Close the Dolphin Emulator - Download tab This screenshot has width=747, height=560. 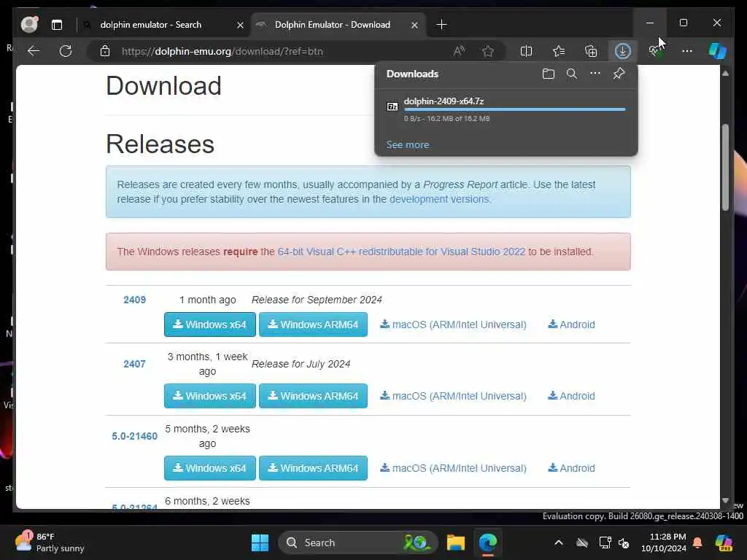coord(415,25)
